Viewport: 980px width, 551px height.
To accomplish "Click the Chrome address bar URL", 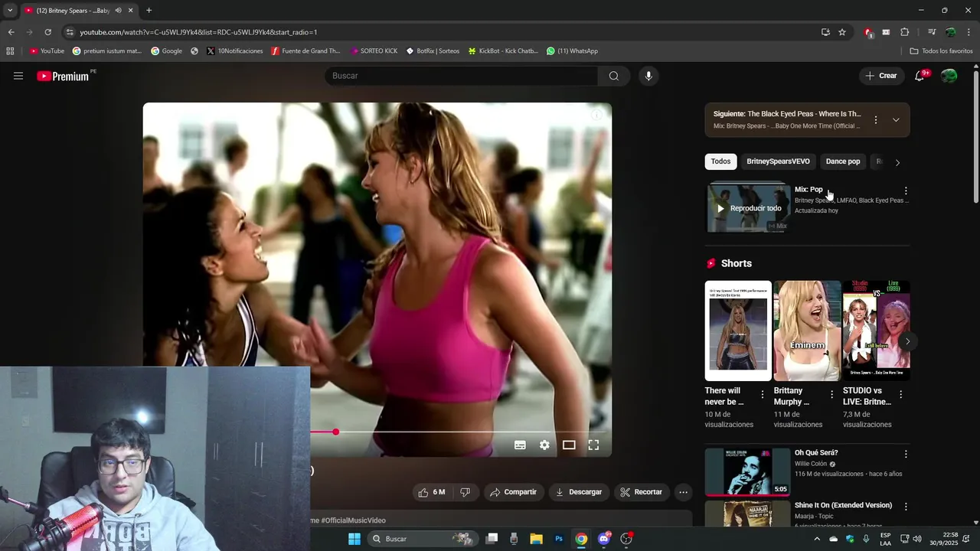I will pyautogui.click(x=198, y=32).
